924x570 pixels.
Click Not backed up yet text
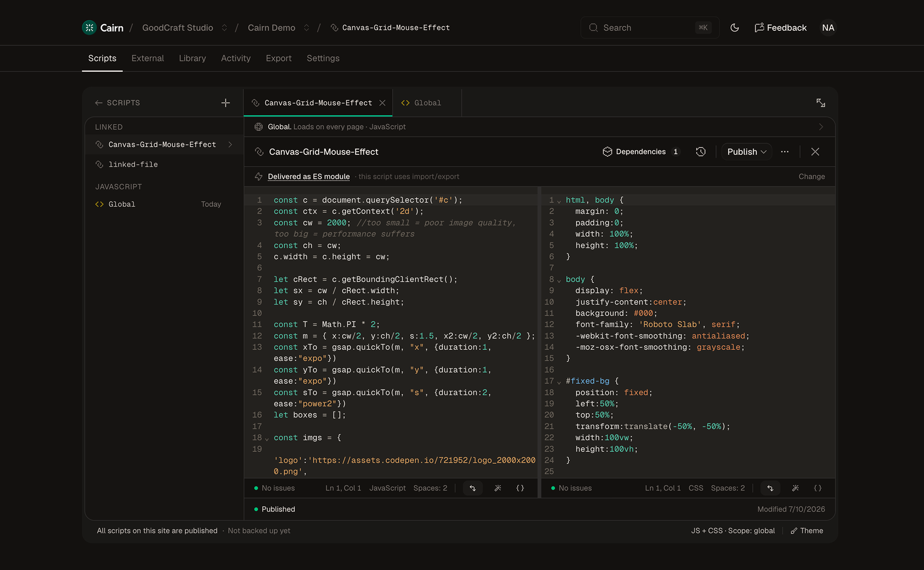259,531
